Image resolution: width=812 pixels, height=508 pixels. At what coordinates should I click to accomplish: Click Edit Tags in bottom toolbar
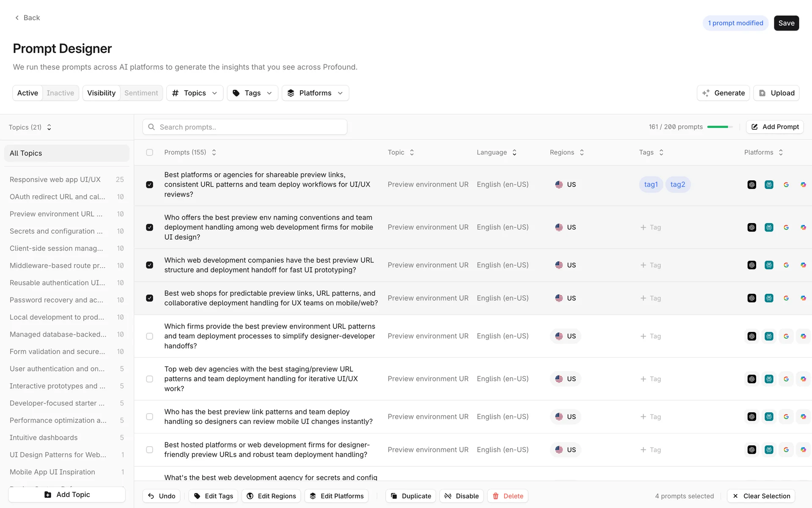point(214,496)
